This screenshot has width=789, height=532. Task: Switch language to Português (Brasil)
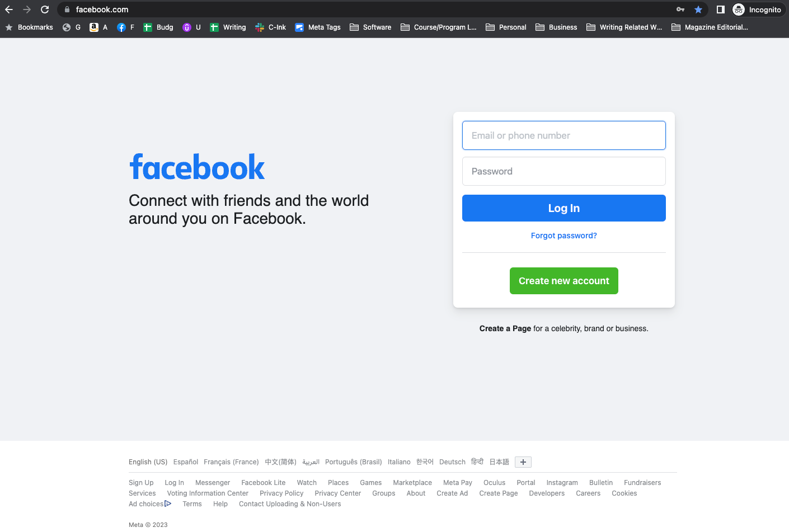pos(354,462)
